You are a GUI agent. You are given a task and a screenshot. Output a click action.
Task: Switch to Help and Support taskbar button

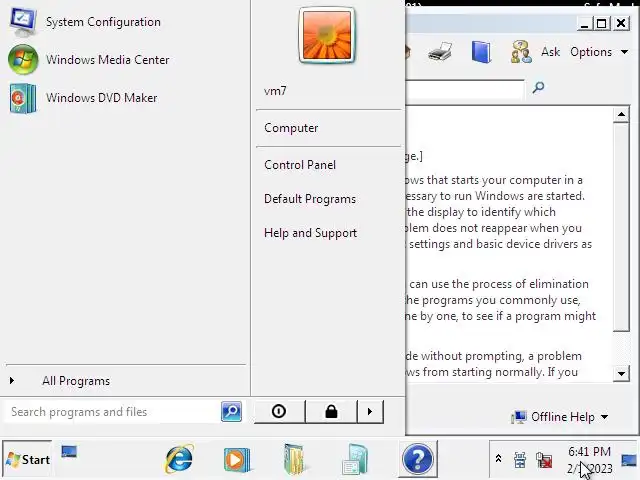click(417, 459)
